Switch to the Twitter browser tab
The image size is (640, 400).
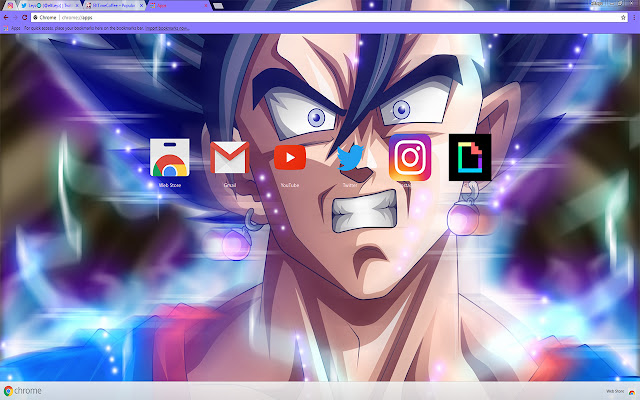point(45,6)
